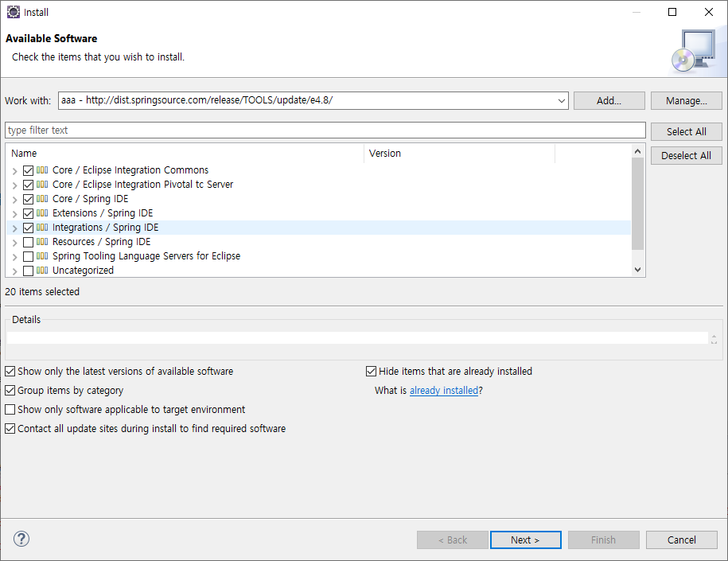Viewport: 728px width, 561px height.
Task: Click category icon beside Spring Tooling Language Servers
Action: pyautogui.click(x=42, y=256)
